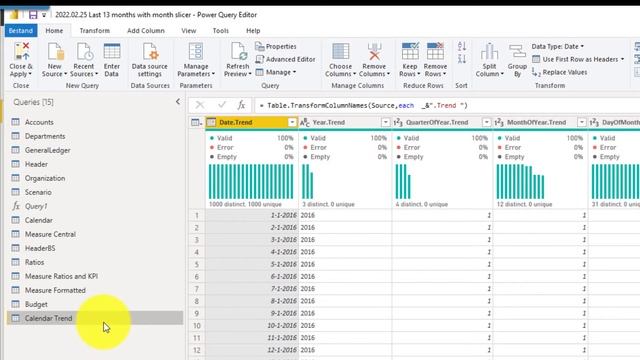This screenshot has height=360, width=640.
Task: Click the table corner menu icon
Action: [197, 122]
